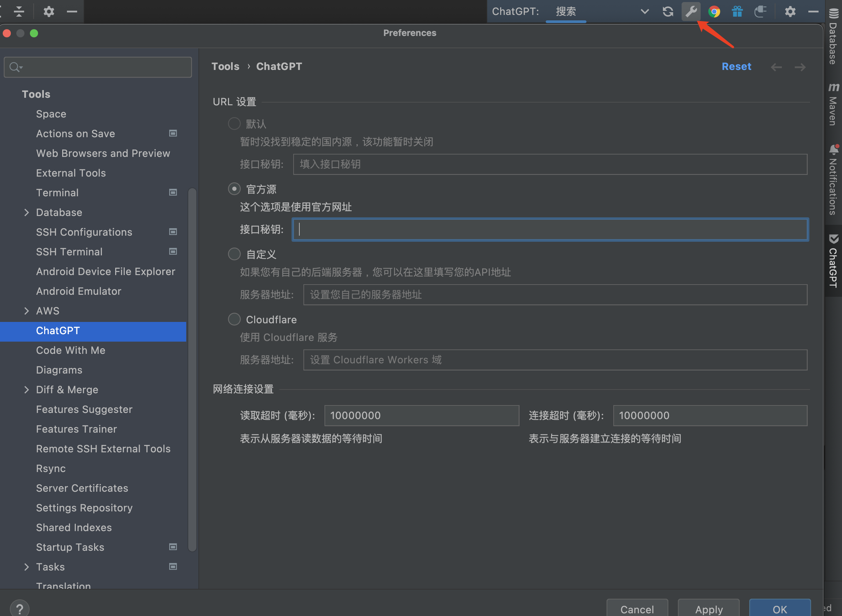Click the wrench settings icon in ChatGPT toolbar

pos(691,12)
